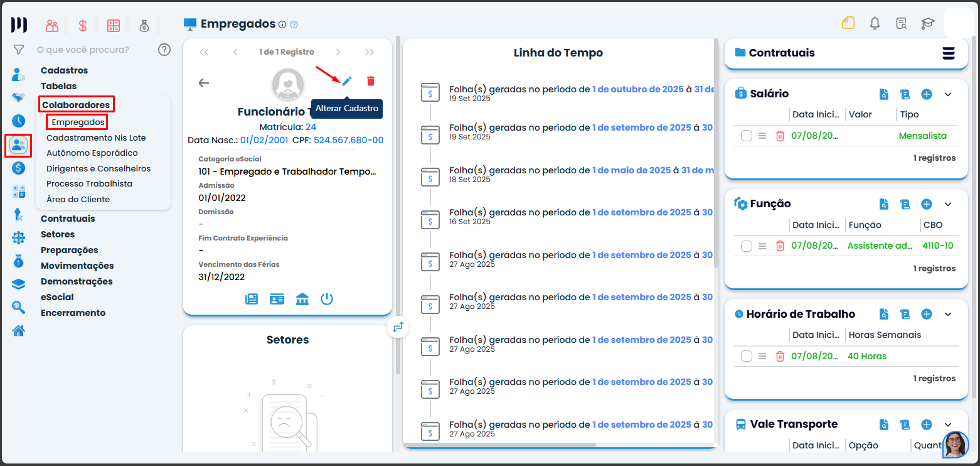Click the red dollar sign icon in the top bar
The width and height of the screenshot is (980, 466).
(83, 26)
